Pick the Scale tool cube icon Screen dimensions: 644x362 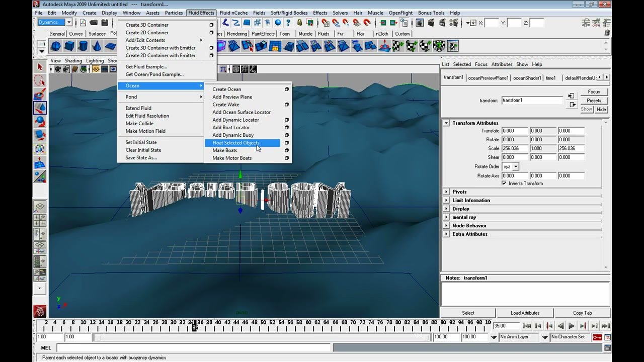pos(40,135)
